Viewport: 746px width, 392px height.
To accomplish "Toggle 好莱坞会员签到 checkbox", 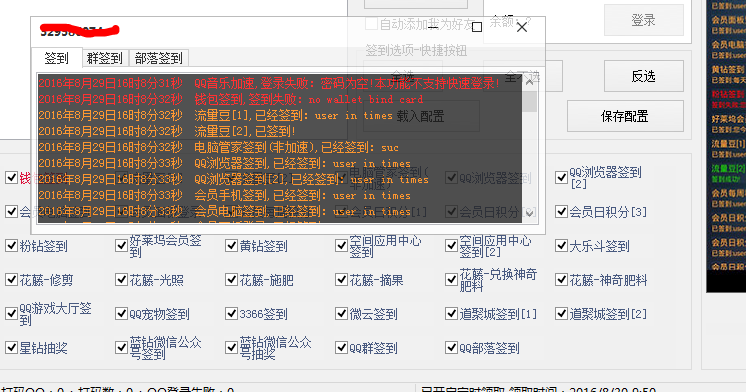I will click(121, 246).
